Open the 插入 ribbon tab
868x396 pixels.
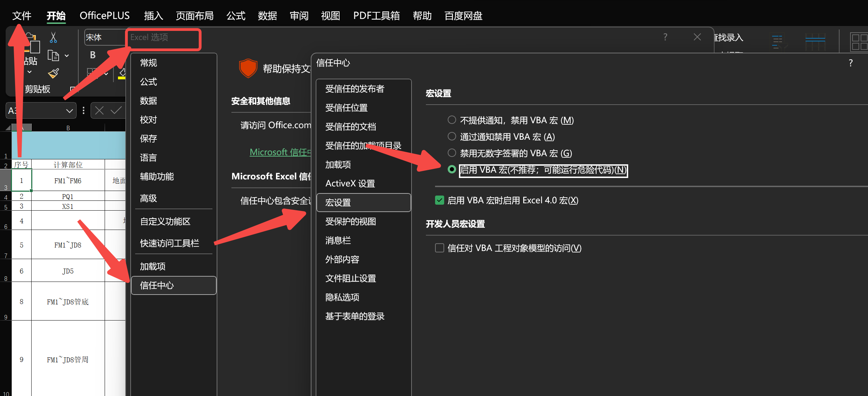(153, 16)
